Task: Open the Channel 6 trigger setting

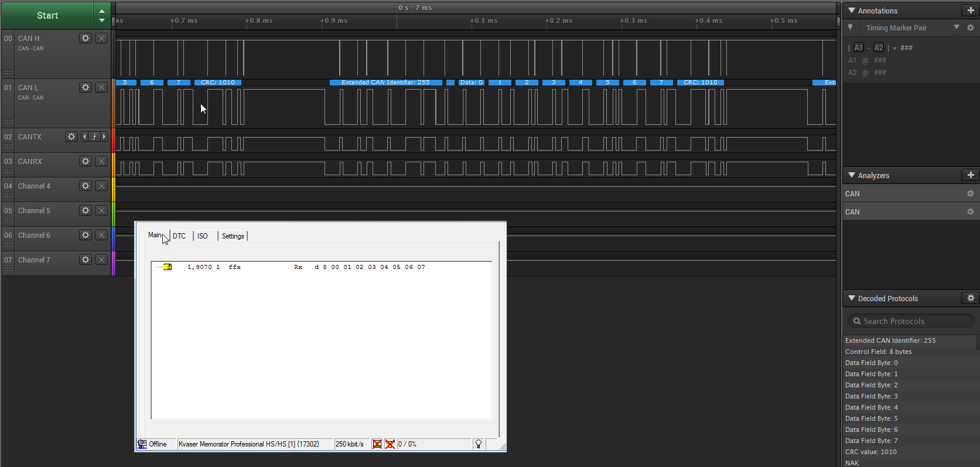Action: click(101, 235)
